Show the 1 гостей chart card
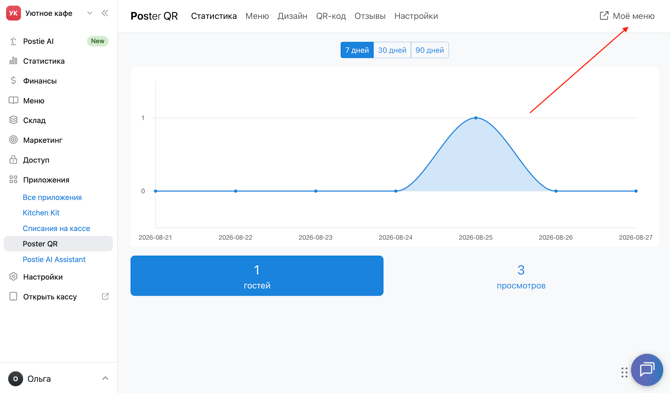The width and height of the screenshot is (670, 393). point(257,276)
